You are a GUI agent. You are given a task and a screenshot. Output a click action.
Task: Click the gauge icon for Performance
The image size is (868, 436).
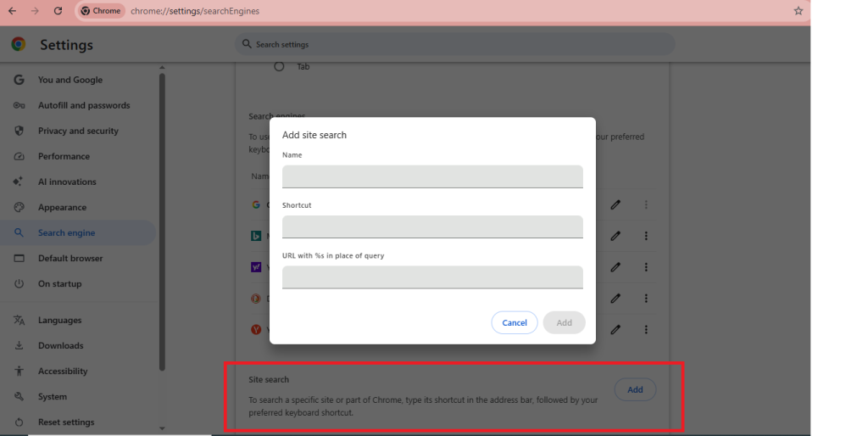tap(19, 156)
